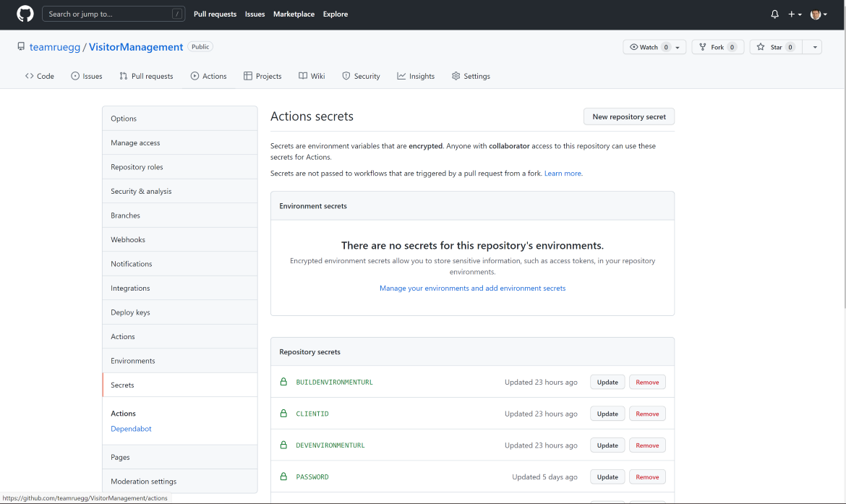Switch to the Projects tab
Screen dimensions: 846x504
point(262,76)
